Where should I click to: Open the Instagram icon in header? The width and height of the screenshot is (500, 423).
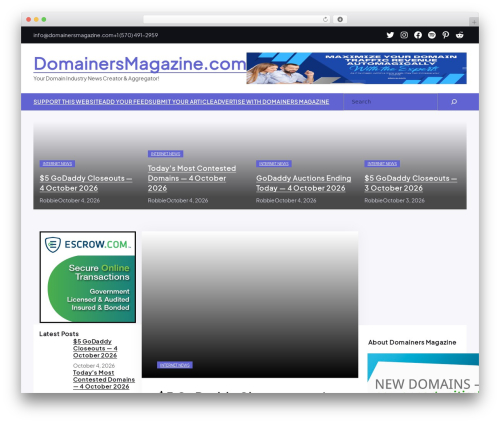coord(404,35)
